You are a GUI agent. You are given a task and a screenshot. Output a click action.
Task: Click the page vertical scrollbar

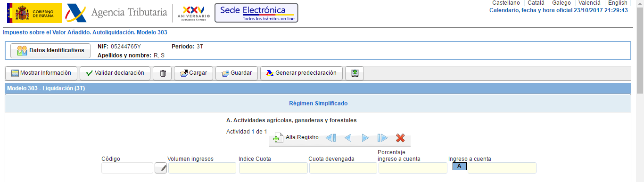pos(640,91)
